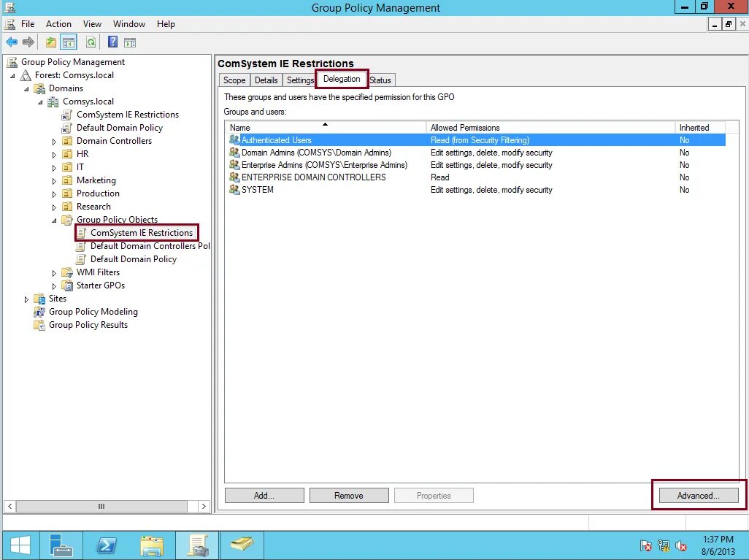Open the File menu

28,24
